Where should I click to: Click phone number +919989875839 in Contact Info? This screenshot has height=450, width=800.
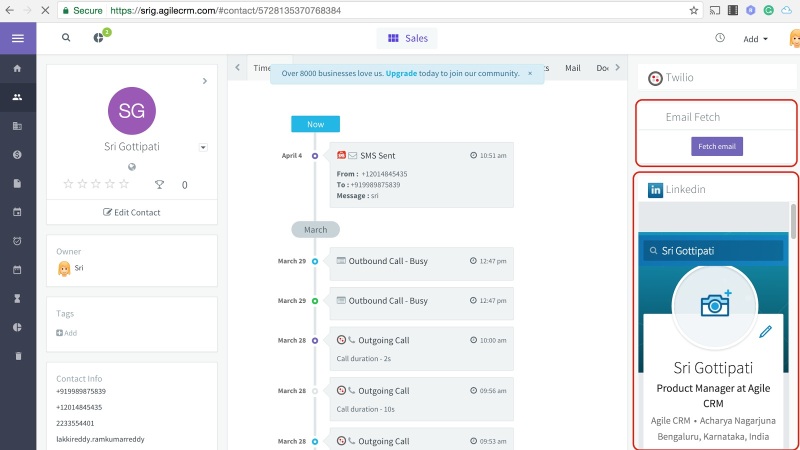(x=81, y=391)
